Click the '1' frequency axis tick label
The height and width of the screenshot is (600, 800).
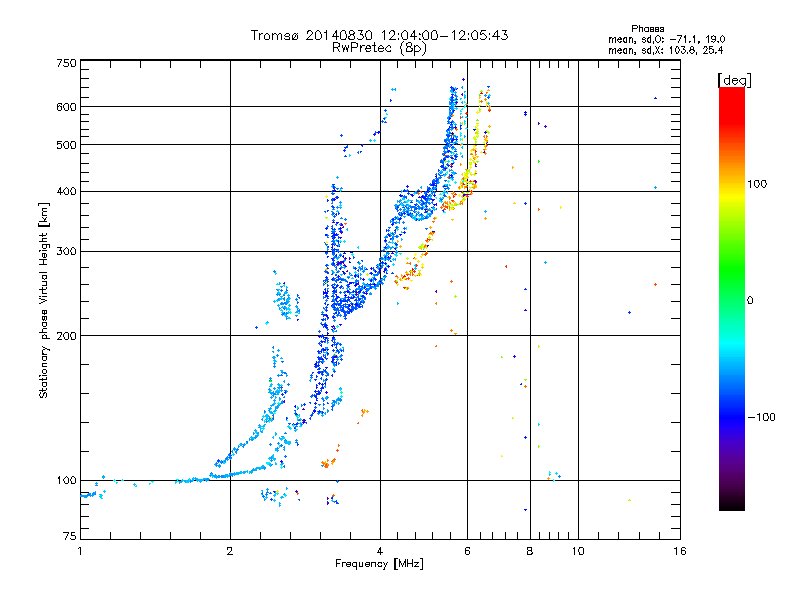coord(80,551)
